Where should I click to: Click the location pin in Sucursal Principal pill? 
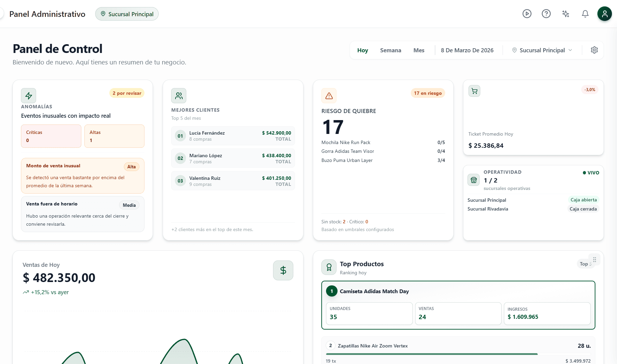click(x=103, y=14)
